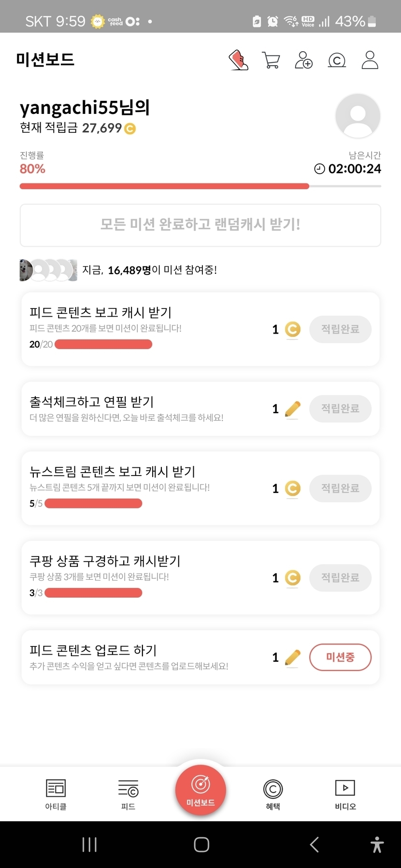Tap the 미션중 button for content upload
401x868 pixels.
[340, 657]
